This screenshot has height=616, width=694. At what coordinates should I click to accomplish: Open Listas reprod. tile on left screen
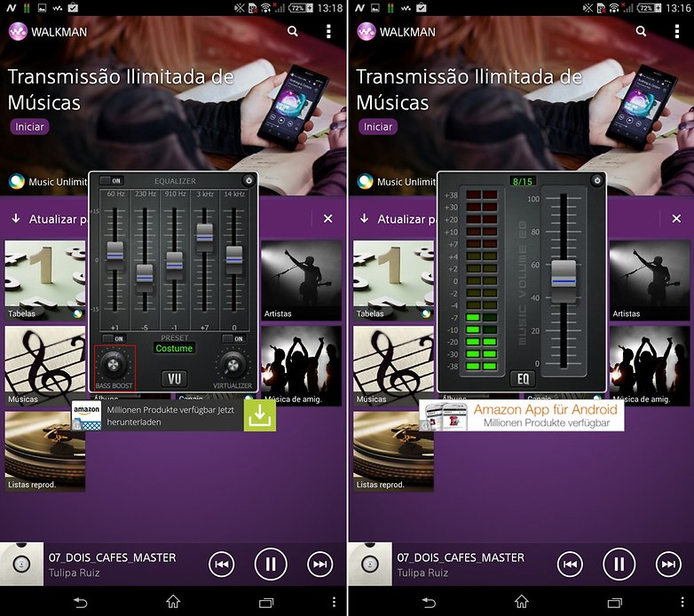point(45,452)
